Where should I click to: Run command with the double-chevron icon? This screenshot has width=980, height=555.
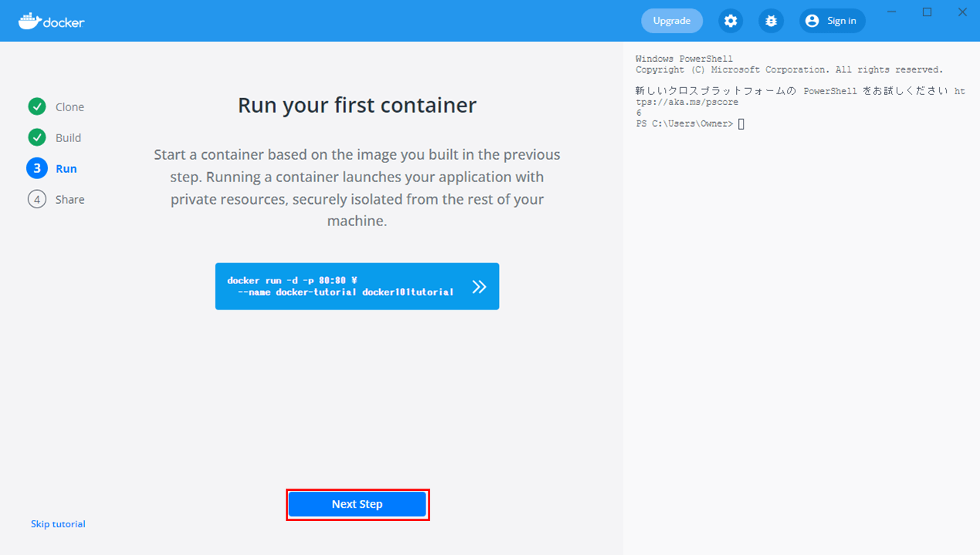[x=480, y=286]
